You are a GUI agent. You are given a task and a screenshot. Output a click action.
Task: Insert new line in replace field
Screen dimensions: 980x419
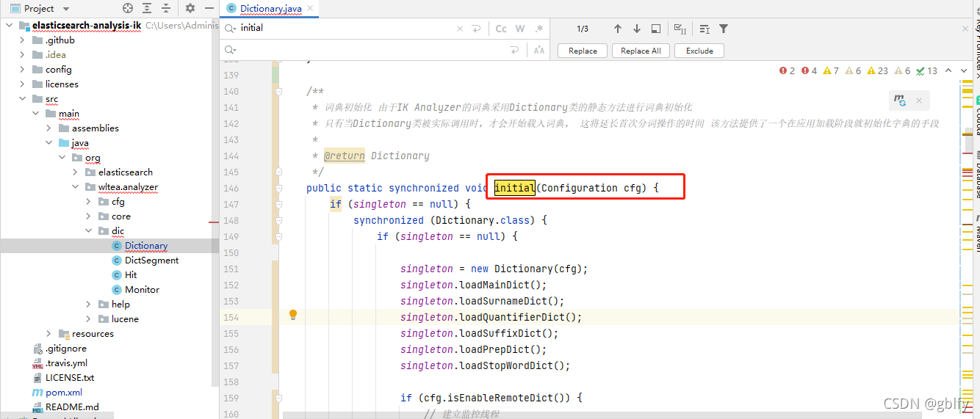click(514, 50)
